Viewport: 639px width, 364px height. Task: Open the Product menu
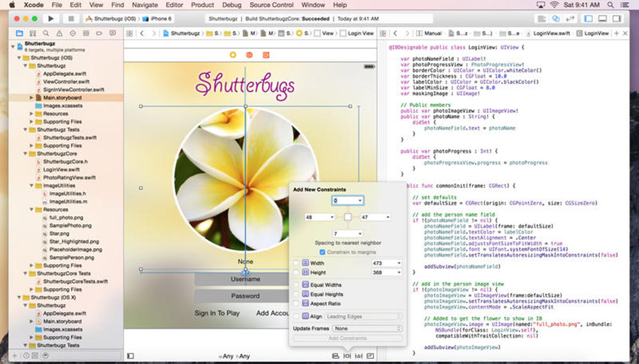click(202, 5)
